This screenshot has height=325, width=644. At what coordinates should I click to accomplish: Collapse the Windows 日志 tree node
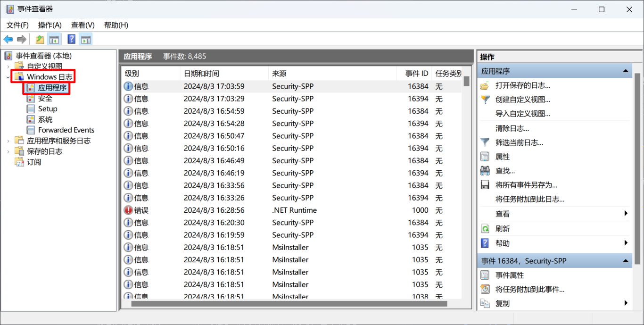[x=8, y=77]
